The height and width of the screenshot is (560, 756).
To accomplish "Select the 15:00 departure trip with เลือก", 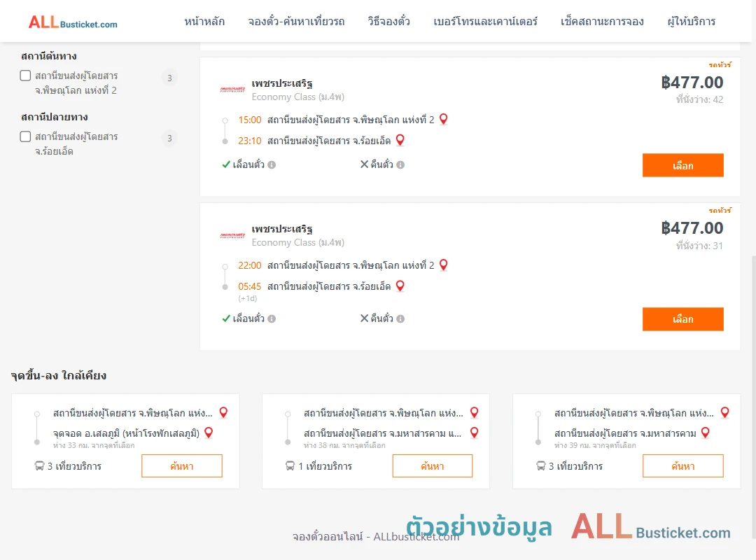I will [682, 165].
